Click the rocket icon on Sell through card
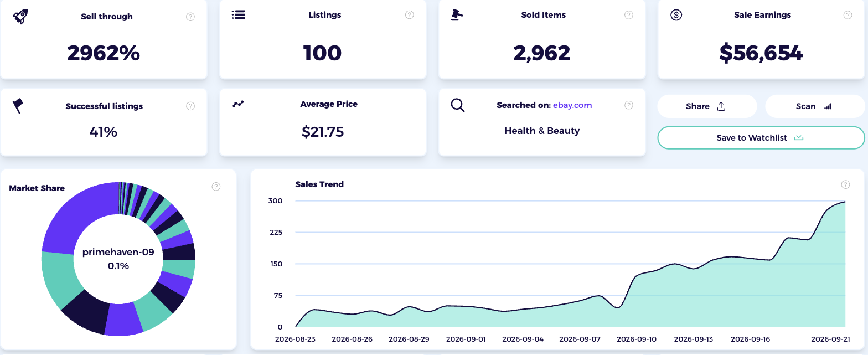868x355 pixels. point(20,16)
